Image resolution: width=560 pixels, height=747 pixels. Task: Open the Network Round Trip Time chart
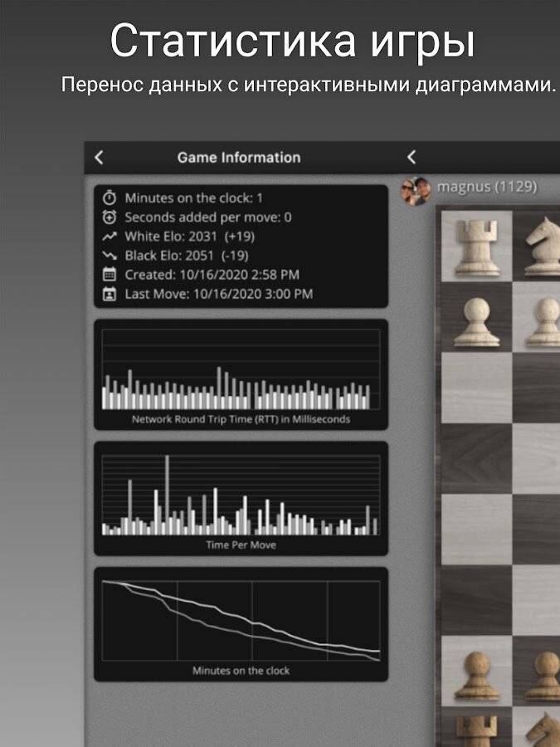point(241,373)
